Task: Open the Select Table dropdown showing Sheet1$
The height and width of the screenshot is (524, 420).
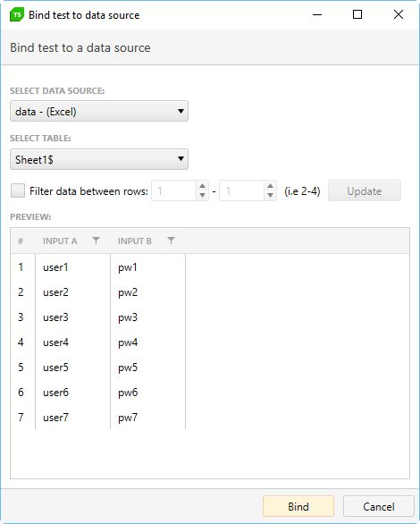Action: pos(99,159)
